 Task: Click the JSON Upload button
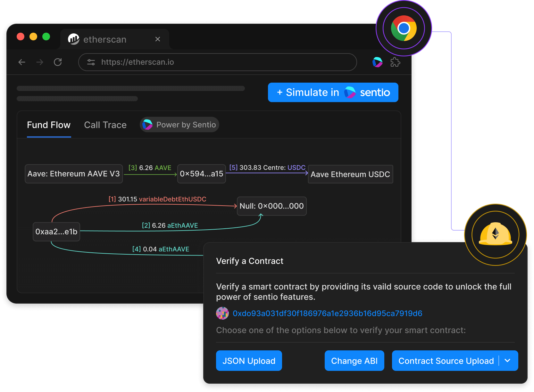click(249, 361)
